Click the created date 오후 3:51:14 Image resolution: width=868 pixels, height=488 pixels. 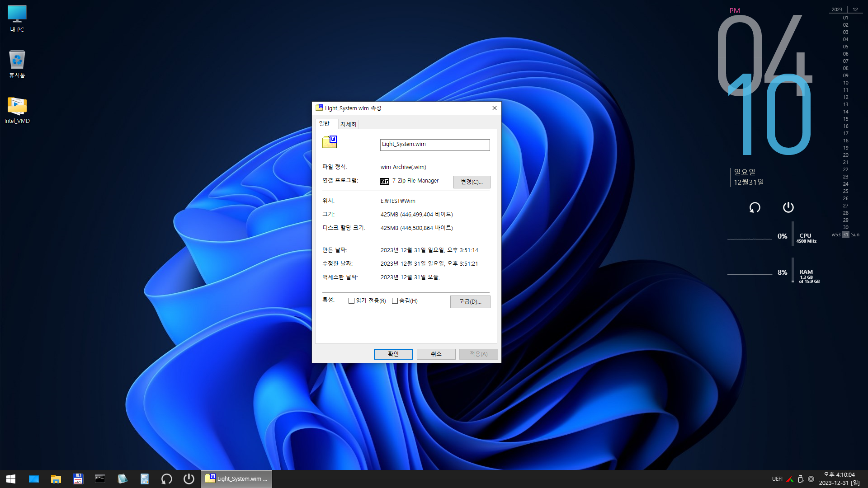(429, 250)
